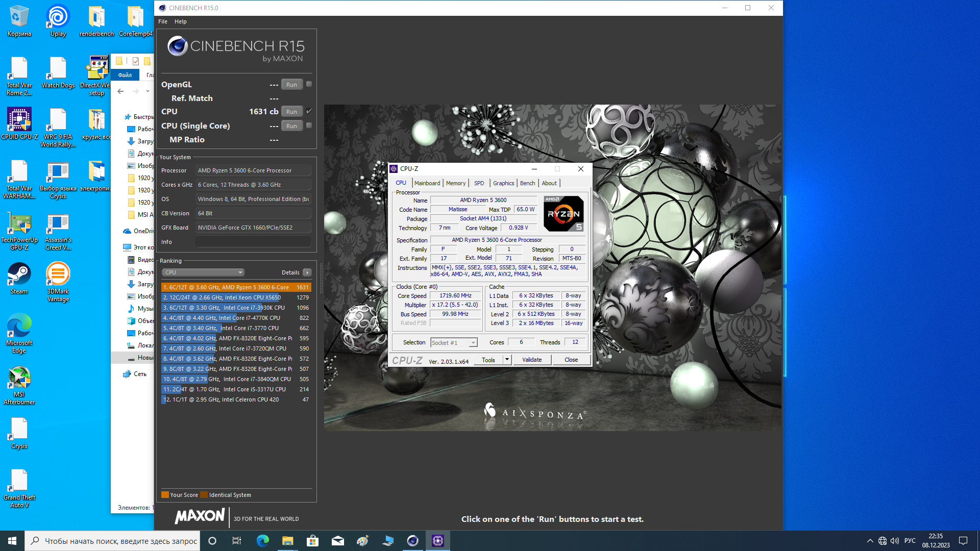The height and width of the screenshot is (551, 980).
Task: Open the Uplay desktop shortcut
Action: 58,20
